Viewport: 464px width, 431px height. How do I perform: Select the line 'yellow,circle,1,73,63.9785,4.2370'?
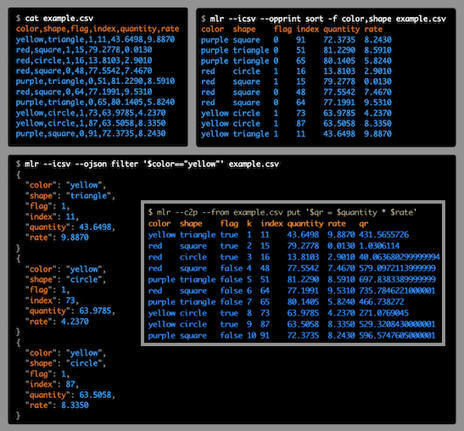point(91,113)
